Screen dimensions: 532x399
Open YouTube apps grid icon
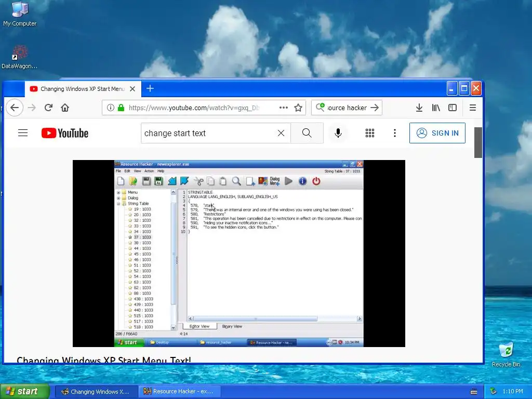(x=370, y=133)
